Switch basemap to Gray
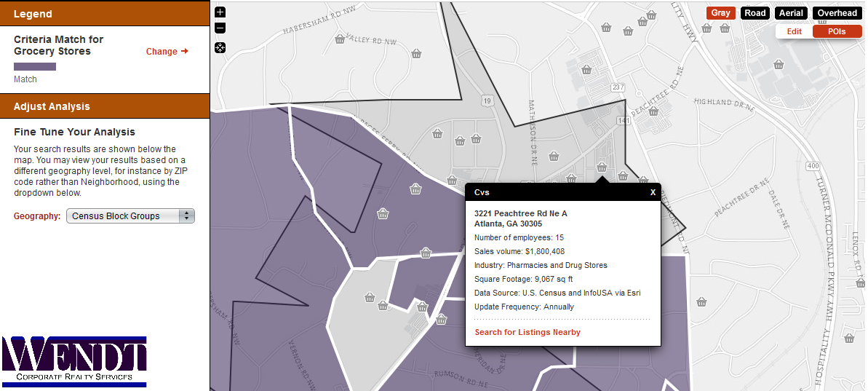This screenshot has height=391, width=868. click(720, 13)
